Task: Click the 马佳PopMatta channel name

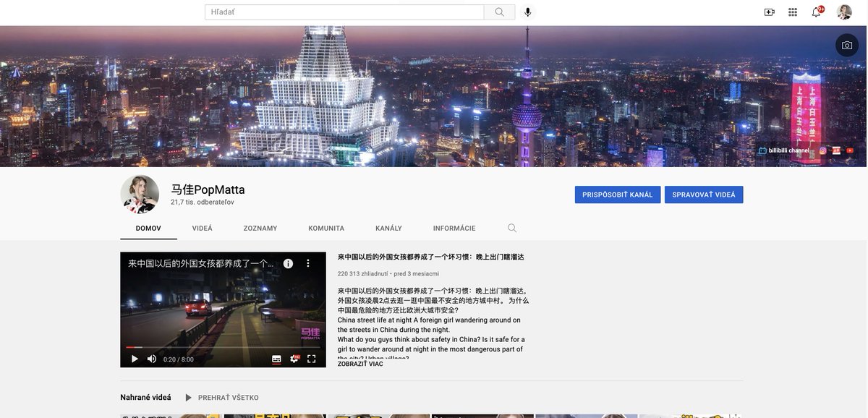Action: point(208,189)
